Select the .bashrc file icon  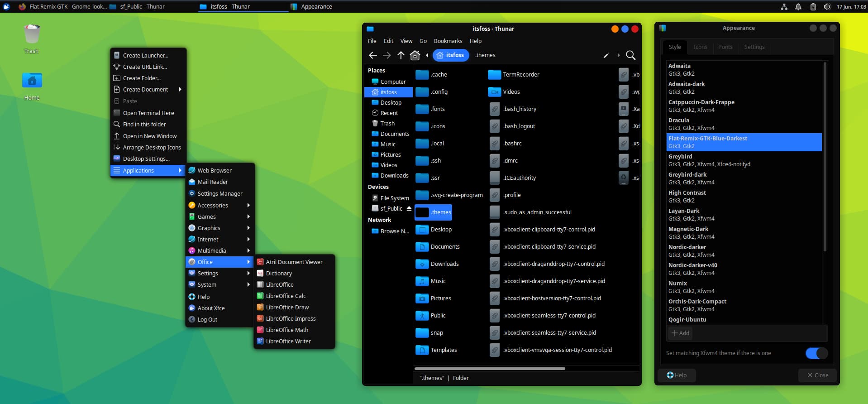click(495, 144)
